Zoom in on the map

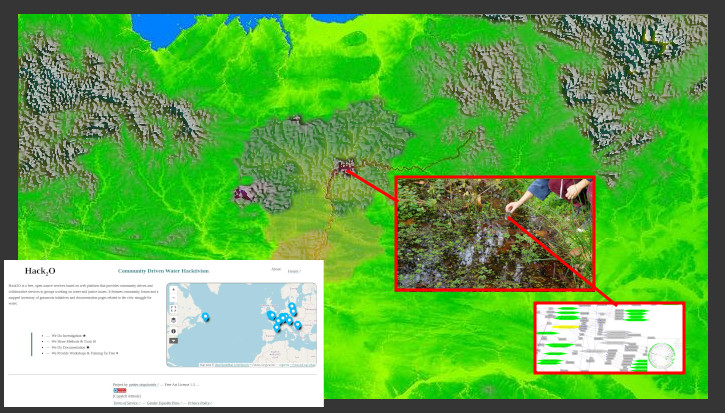[173, 291]
